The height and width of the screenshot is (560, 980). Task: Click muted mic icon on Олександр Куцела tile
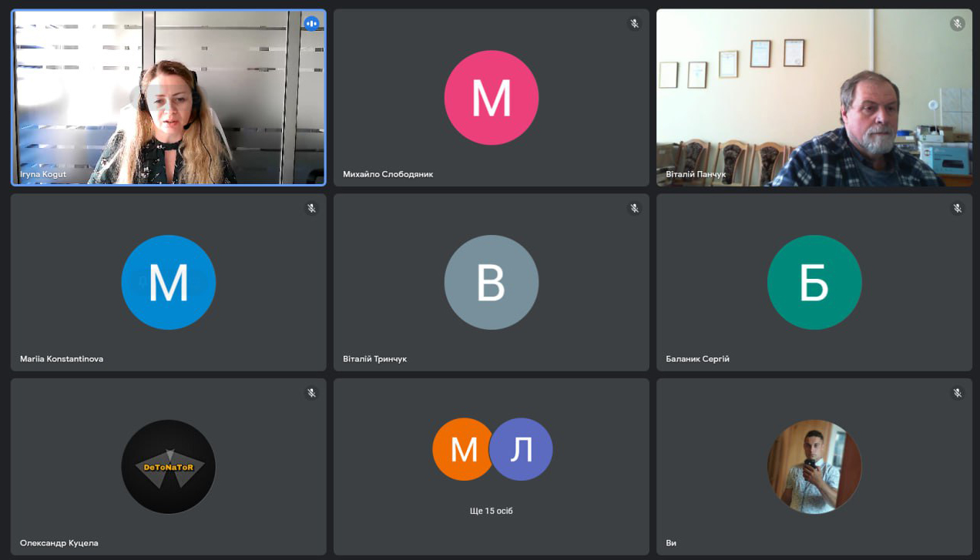point(311,393)
